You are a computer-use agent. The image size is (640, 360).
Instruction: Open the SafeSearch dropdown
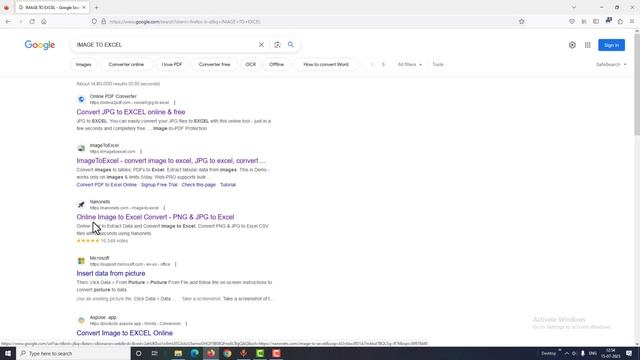coord(611,64)
